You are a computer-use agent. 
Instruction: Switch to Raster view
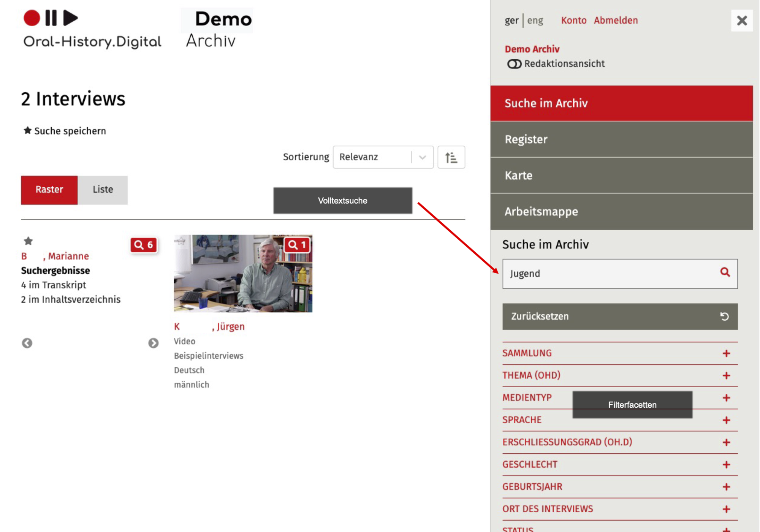point(49,190)
